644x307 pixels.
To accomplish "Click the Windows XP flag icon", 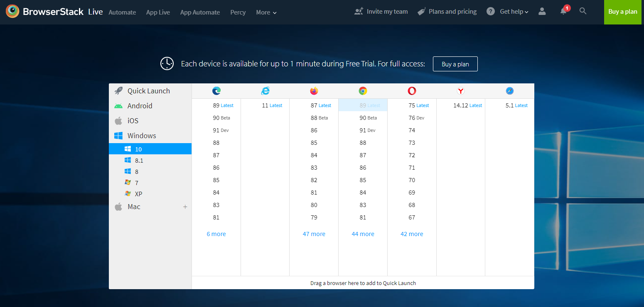I will click(128, 194).
